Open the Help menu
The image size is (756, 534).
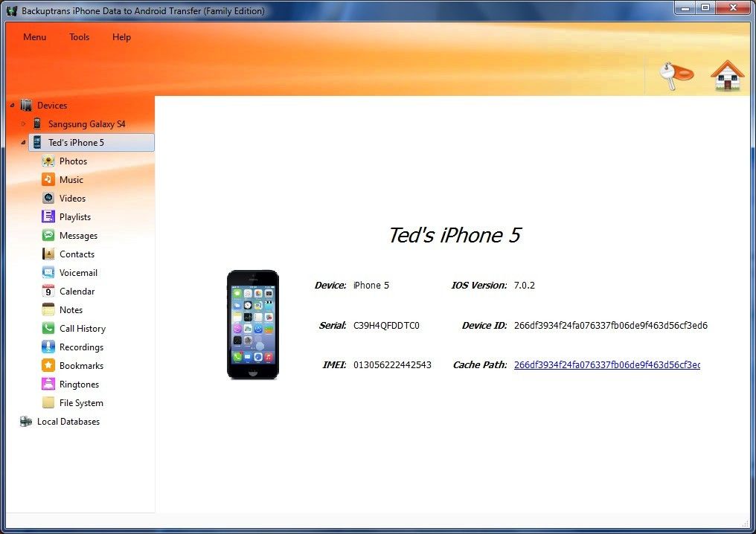click(121, 37)
